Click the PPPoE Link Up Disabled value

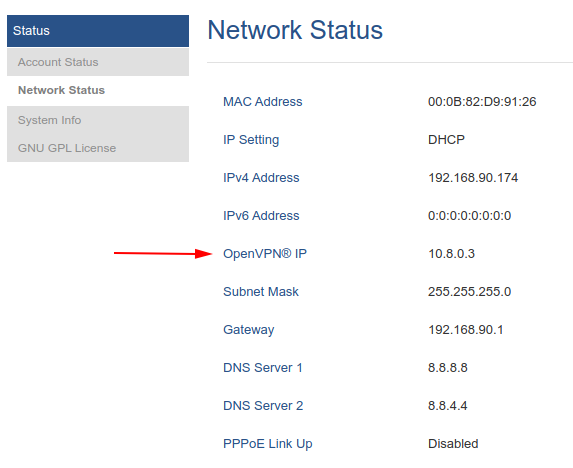tap(453, 444)
